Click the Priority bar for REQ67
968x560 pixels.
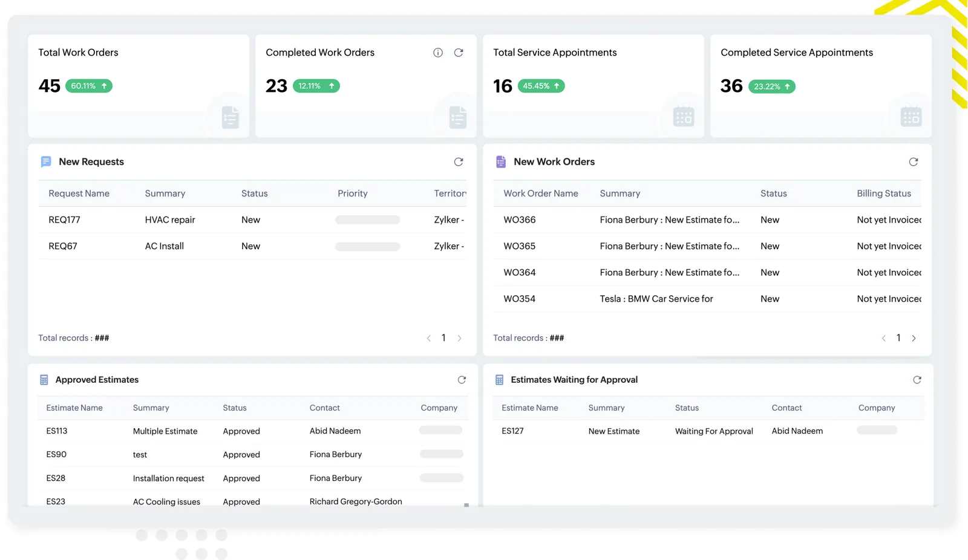368,247
